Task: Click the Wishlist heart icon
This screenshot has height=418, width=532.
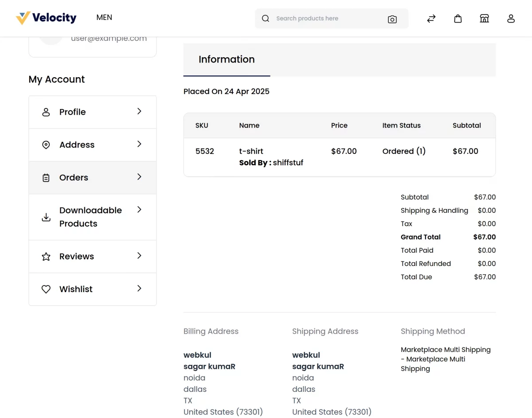Action: click(46, 289)
